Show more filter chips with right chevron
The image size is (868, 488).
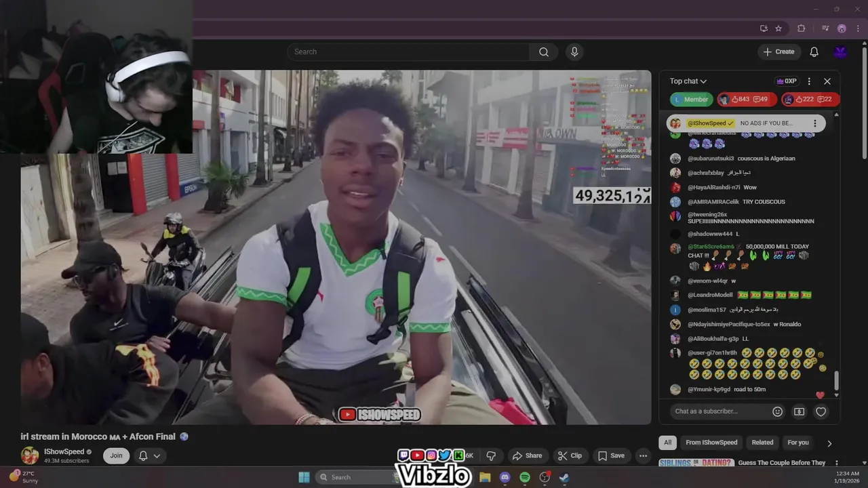coord(829,443)
